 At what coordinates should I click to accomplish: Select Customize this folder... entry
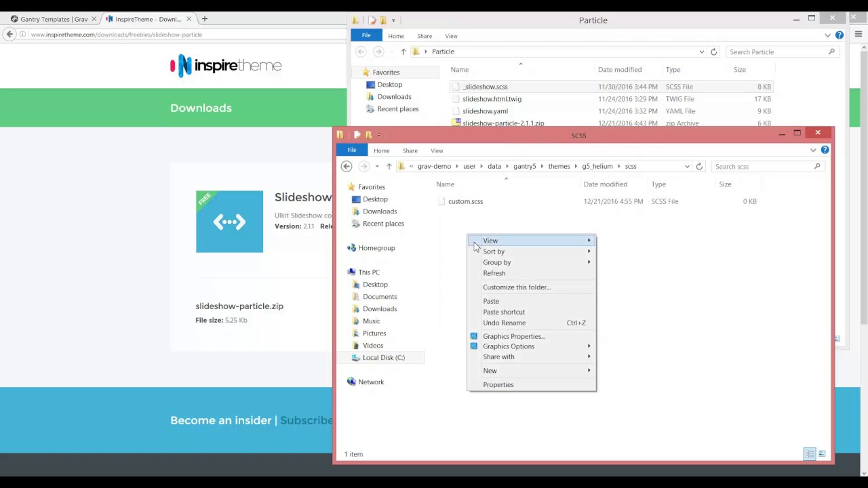pos(532,287)
